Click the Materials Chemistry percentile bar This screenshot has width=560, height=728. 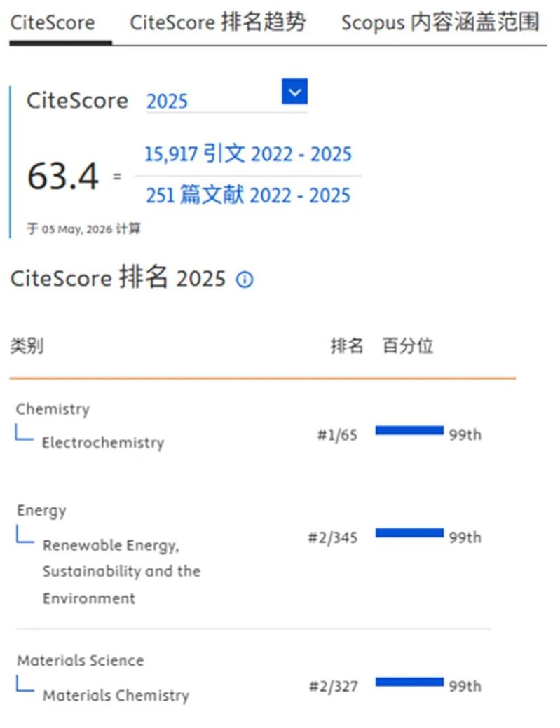pos(409,682)
